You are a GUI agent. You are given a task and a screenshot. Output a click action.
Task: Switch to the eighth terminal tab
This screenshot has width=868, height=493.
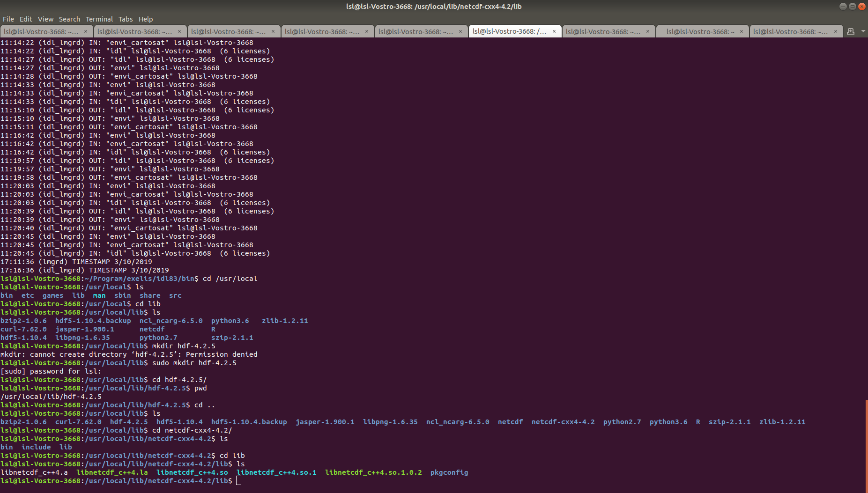click(700, 31)
